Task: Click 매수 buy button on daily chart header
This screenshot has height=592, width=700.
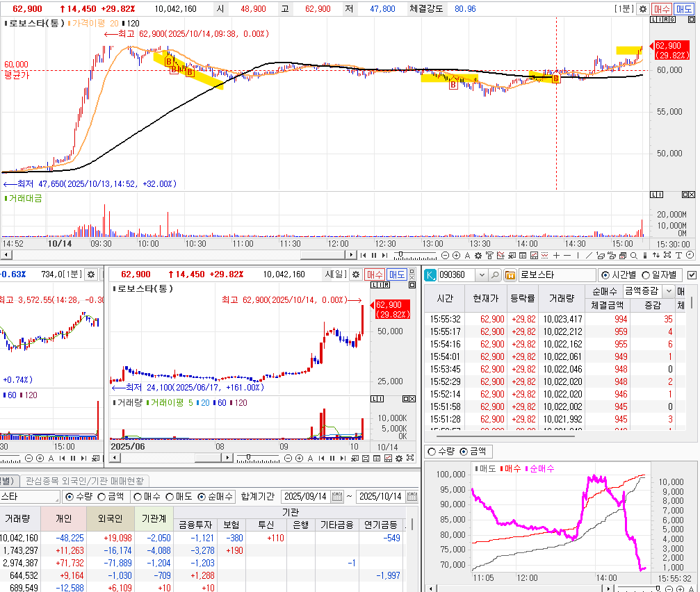Action: 375,274
